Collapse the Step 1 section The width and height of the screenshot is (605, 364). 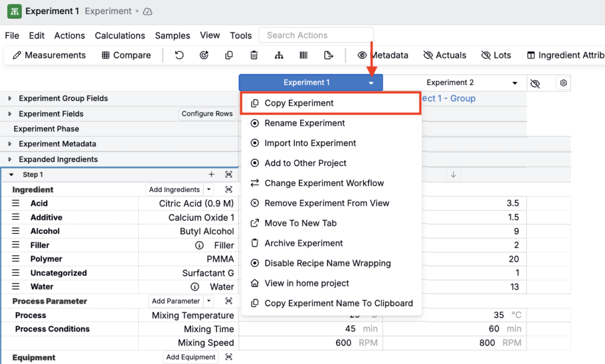pyautogui.click(x=11, y=175)
